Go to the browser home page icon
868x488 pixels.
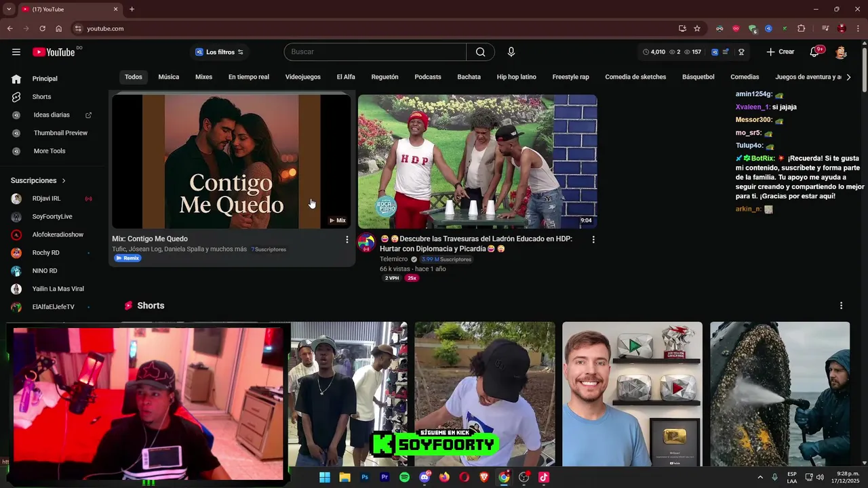click(x=58, y=28)
